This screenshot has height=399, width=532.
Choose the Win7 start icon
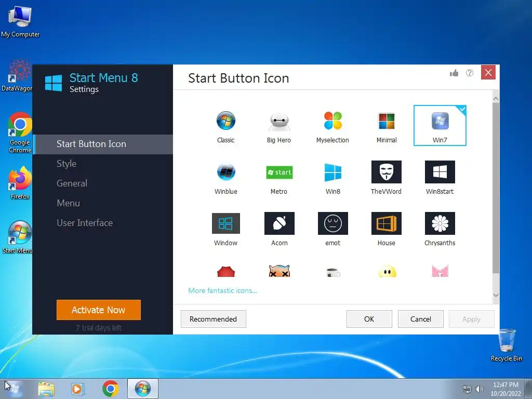[x=440, y=126]
